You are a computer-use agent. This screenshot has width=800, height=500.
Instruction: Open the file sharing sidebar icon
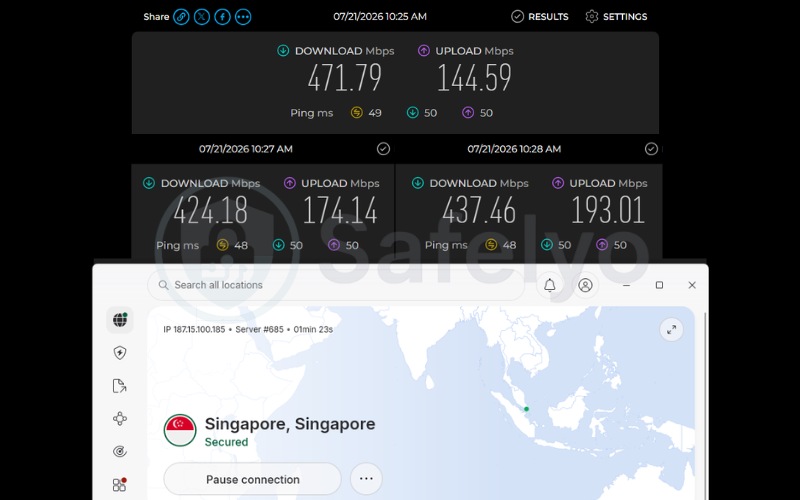120,386
